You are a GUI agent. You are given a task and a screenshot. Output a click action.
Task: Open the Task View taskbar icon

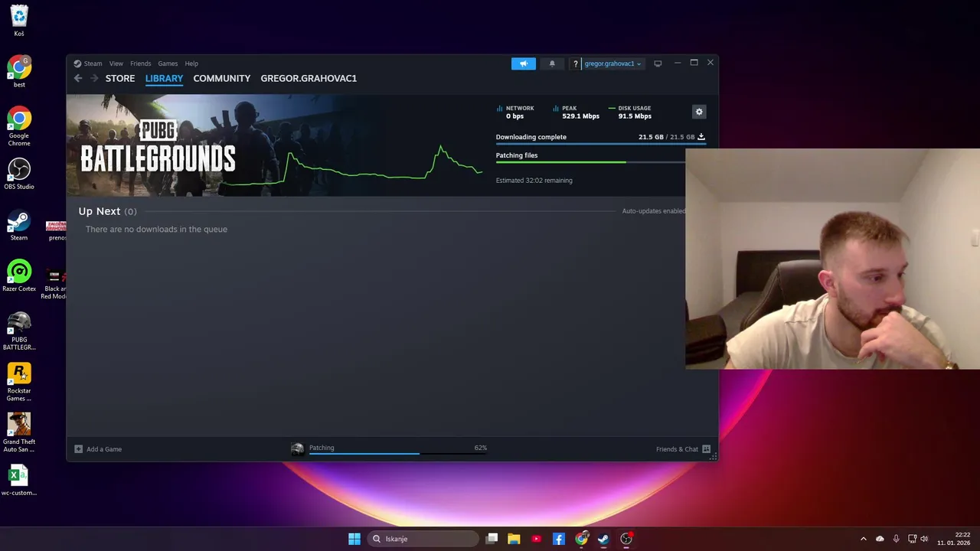tap(492, 539)
